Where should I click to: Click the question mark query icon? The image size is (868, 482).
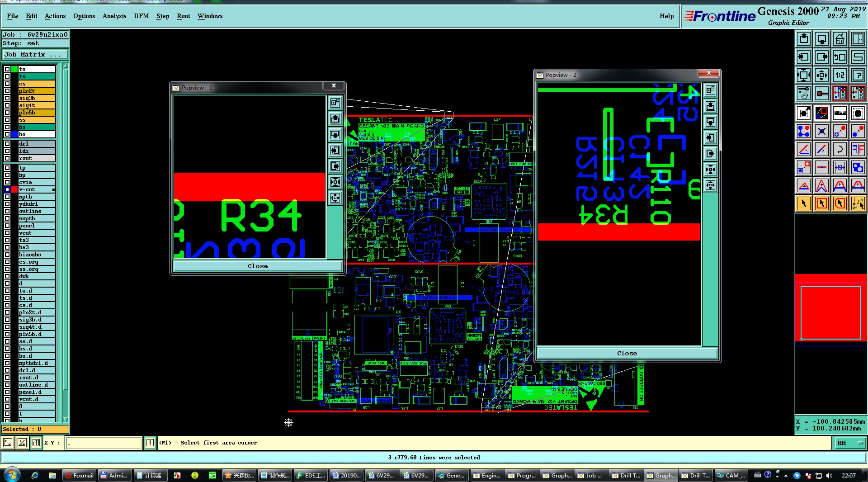[858, 75]
